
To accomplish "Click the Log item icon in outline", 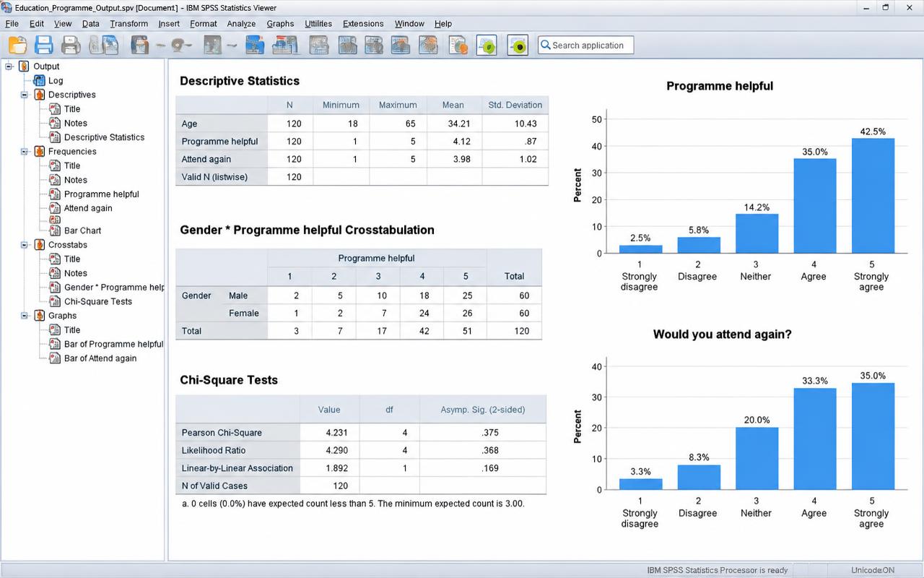I will [x=40, y=80].
